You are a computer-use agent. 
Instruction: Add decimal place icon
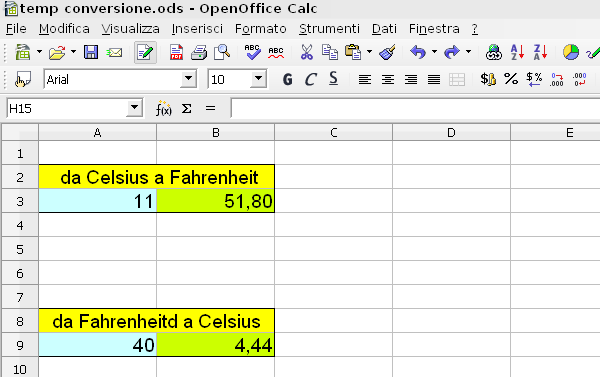[x=557, y=79]
